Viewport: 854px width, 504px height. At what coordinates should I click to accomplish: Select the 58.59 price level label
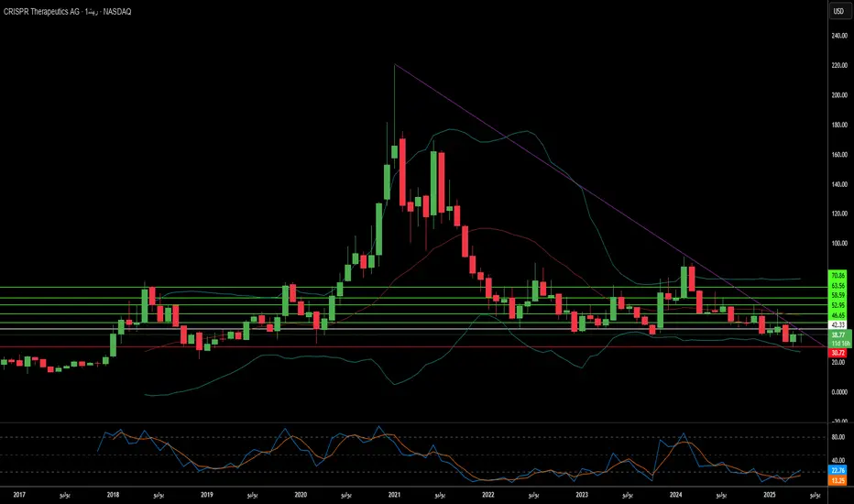(x=838, y=295)
